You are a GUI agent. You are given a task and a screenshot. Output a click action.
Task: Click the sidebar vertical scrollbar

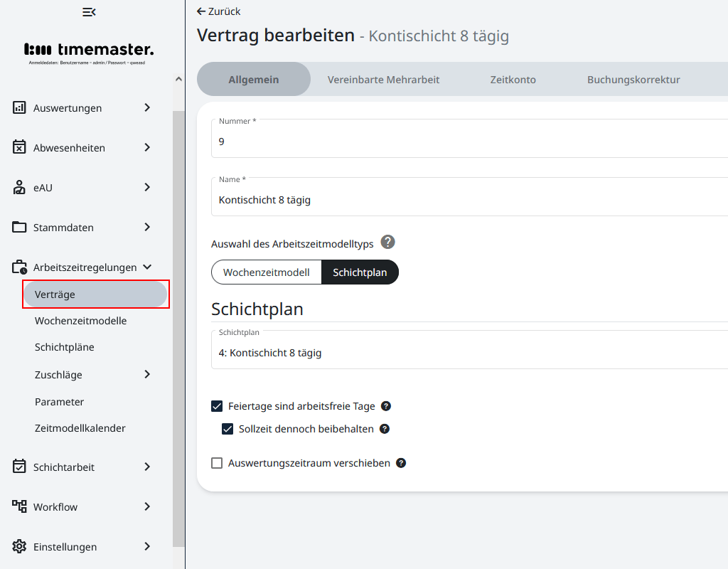point(178,320)
